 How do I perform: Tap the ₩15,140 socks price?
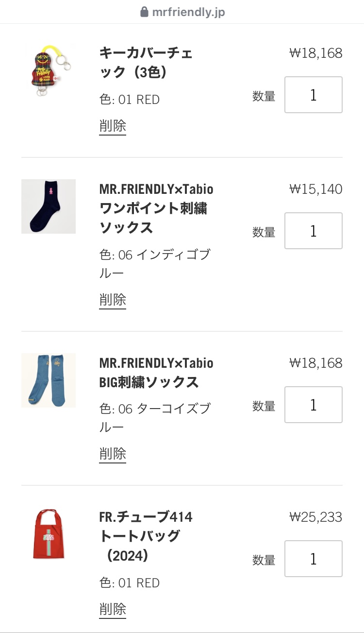click(315, 189)
